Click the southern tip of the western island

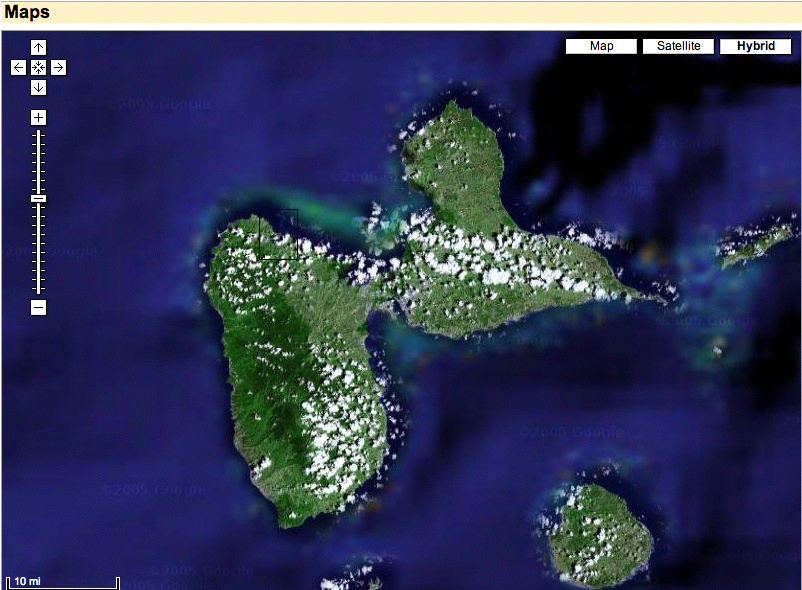pos(297,520)
